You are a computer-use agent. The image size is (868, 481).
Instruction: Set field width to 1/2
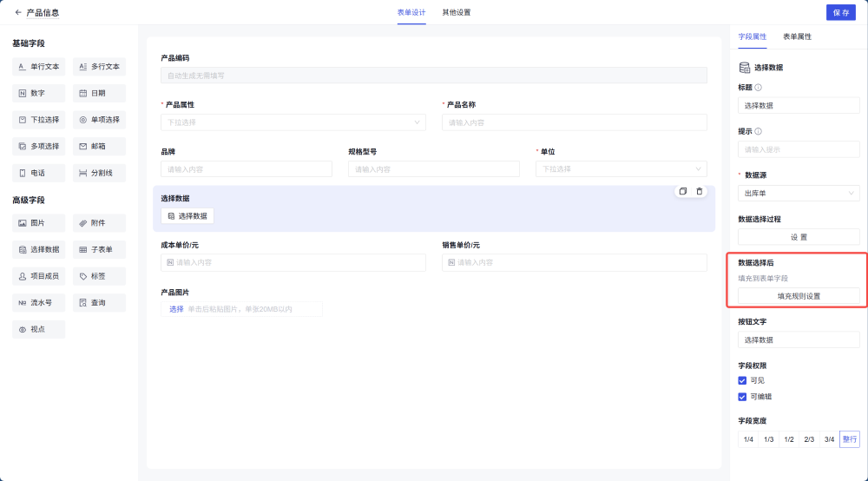789,439
